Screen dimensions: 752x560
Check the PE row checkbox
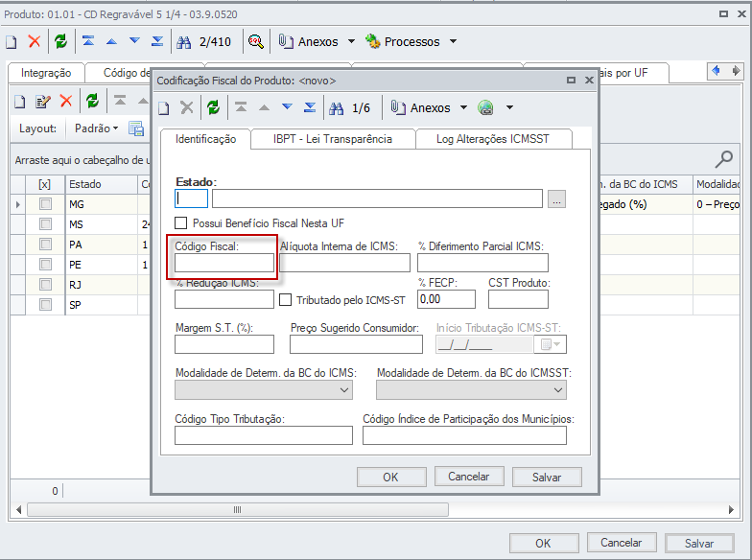pyautogui.click(x=45, y=265)
